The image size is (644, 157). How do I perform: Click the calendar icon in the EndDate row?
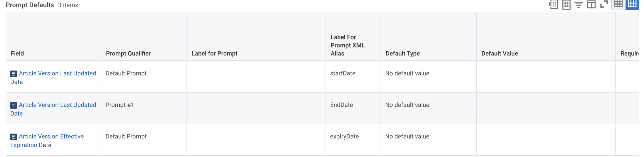[14, 105]
